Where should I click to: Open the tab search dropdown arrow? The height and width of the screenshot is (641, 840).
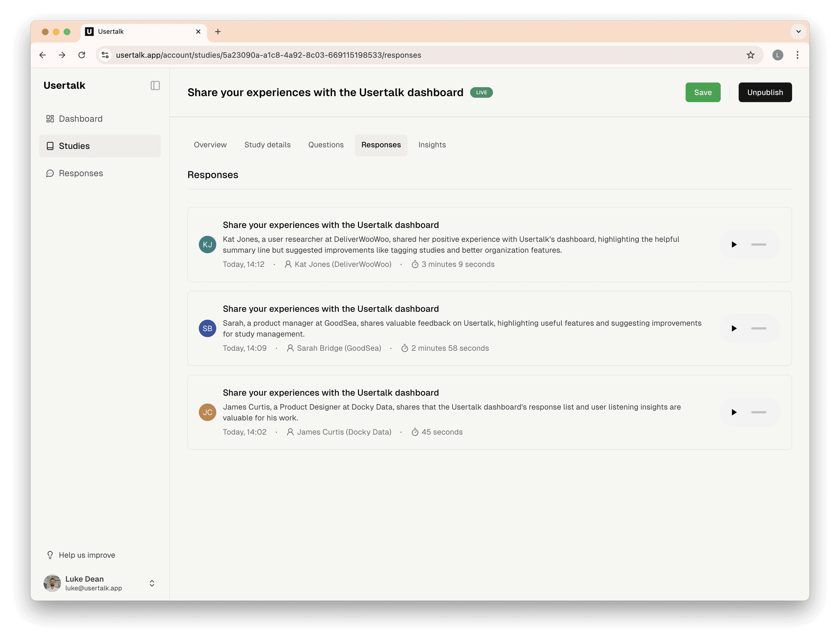(x=798, y=32)
